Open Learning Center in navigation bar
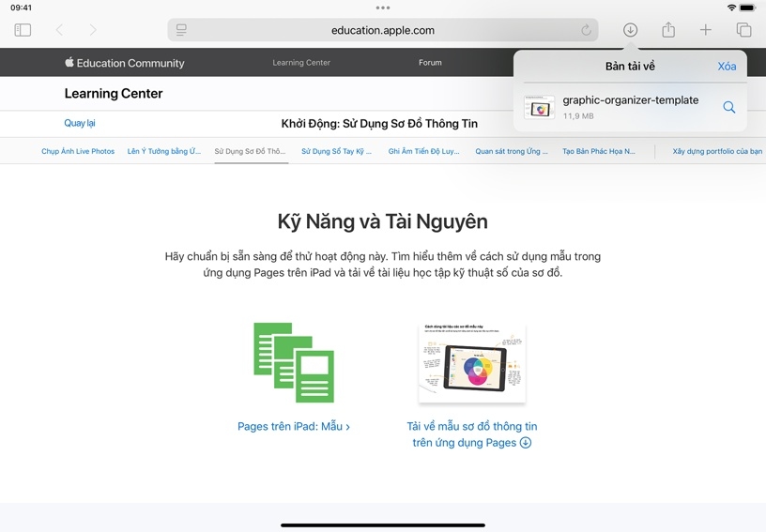Image resolution: width=766 pixels, height=532 pixels. click(301, 63)
